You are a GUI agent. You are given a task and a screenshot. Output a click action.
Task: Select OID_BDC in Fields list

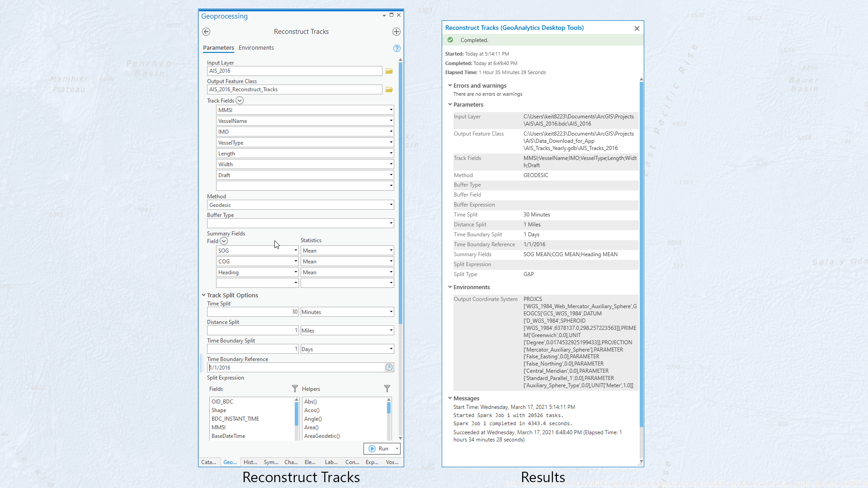[222, 402]
